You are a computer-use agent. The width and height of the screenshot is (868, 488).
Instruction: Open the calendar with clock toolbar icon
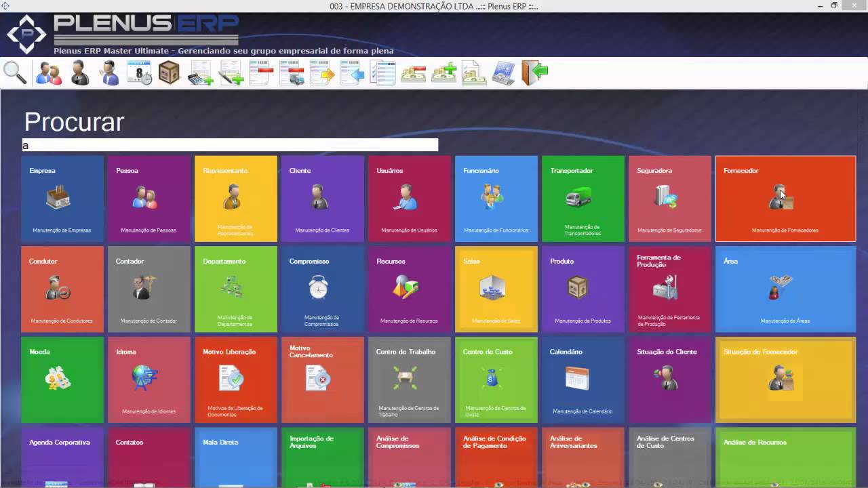(140, 73)
